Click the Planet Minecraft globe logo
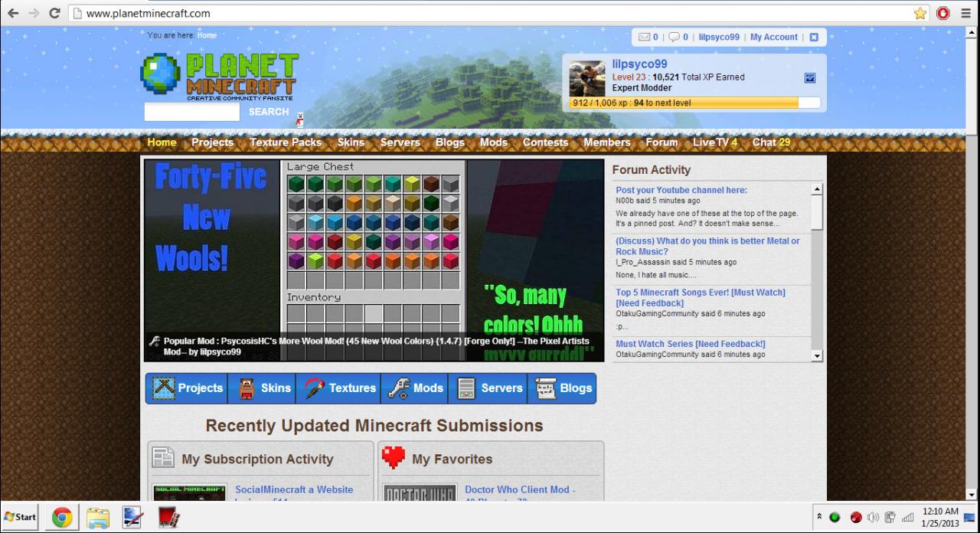 click(160, 74)
